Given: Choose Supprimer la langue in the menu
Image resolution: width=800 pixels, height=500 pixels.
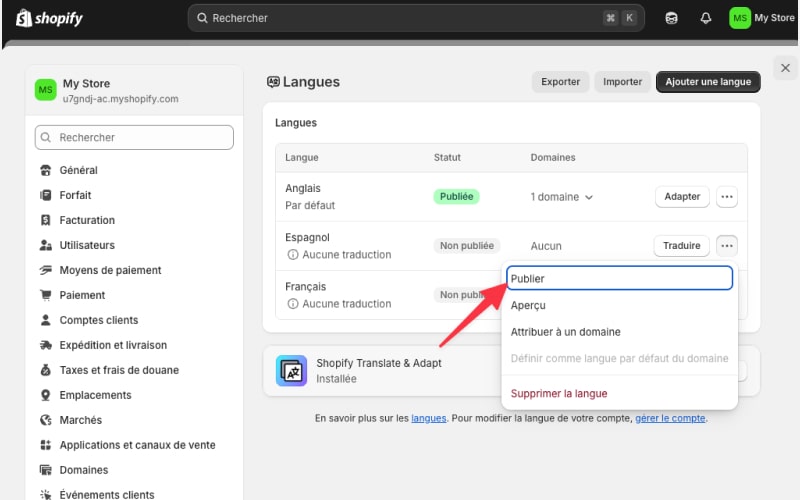Looking at the screenshot, I should coord(558,393).
